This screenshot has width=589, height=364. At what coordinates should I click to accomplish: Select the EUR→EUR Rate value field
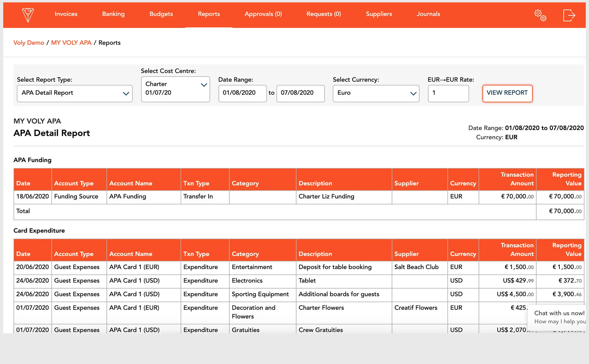pos(448,93)
